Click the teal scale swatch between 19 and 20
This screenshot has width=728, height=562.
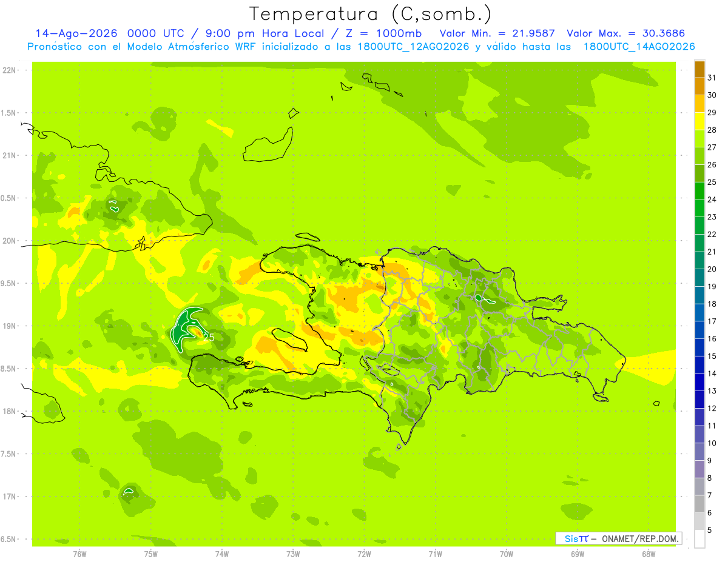pos(699,278)
